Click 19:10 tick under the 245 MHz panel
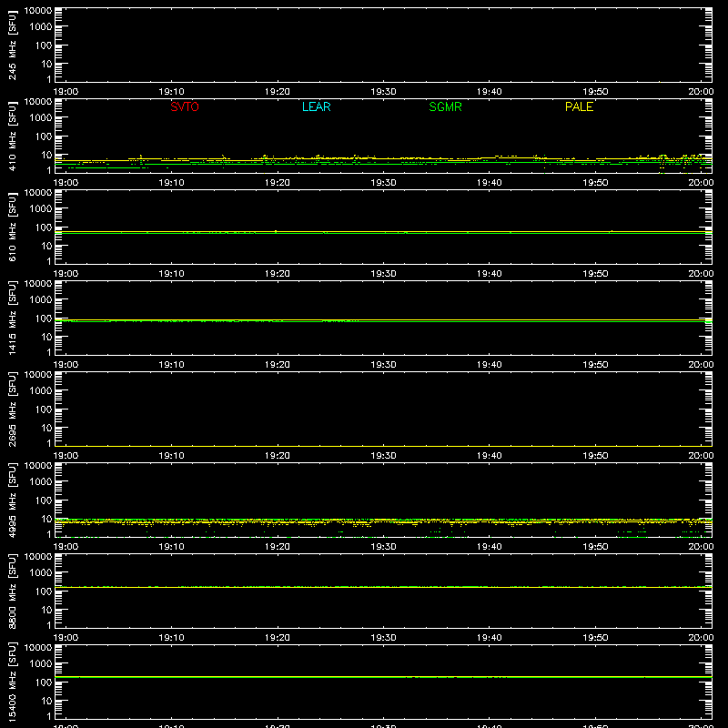The width and height of the screenshot is (728, 728). pyautogui.click(x=171, y=92)
